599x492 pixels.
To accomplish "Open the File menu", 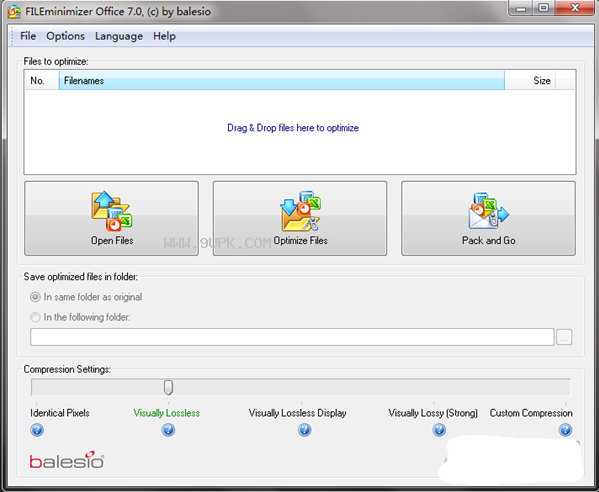I will [28, 36].
